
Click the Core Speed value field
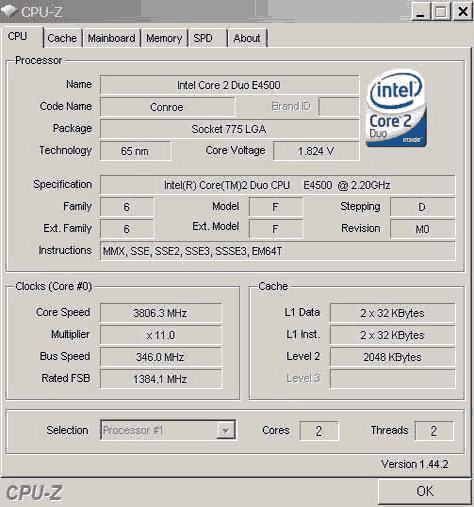coord(161,313)
